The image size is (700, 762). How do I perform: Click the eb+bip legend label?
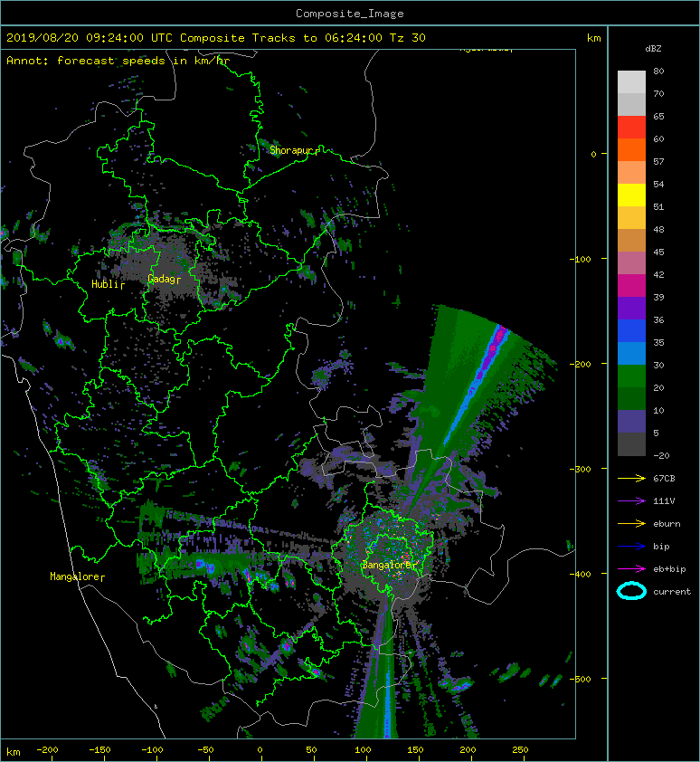(x=669, y=569)
